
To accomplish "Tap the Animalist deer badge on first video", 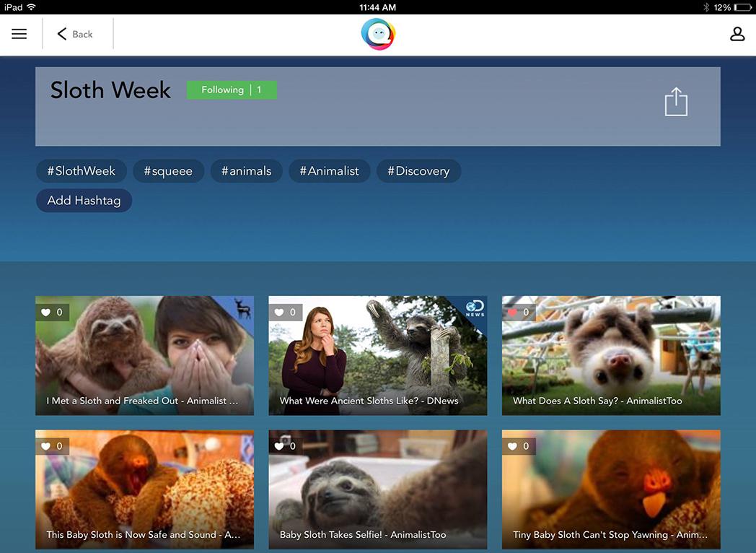I will pyautogui.click(x=242, y=308).
